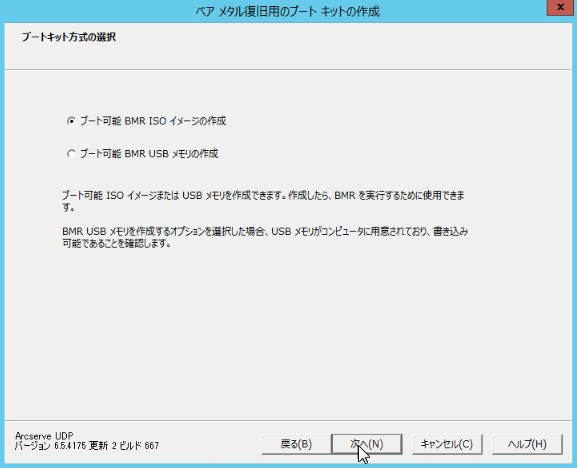Click the BMR USB memory confirmation note

click(265, 237)
